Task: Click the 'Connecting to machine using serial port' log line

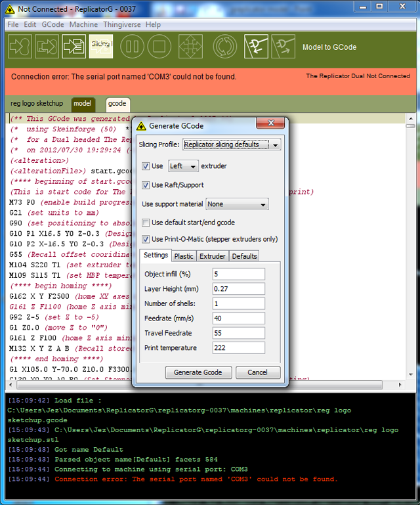Action: point(128,470)
